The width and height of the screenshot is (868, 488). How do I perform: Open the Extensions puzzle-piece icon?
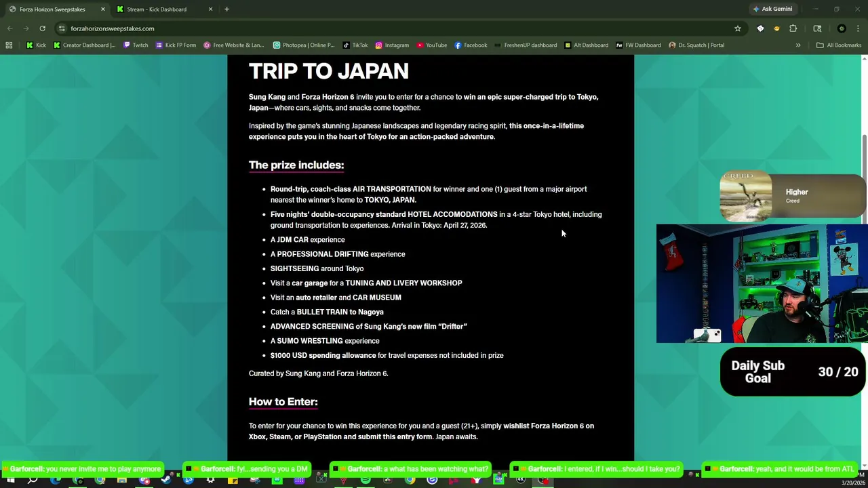(x=793, y=28)
